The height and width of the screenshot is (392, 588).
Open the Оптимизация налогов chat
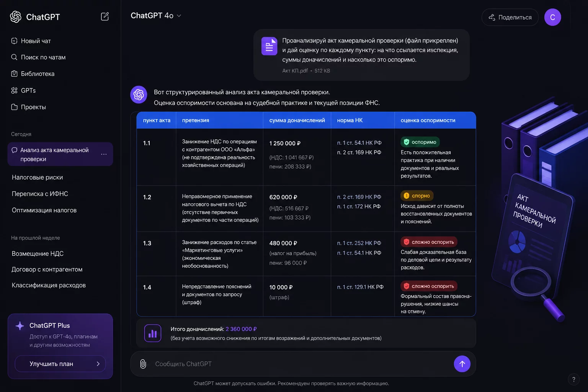point(44,210)
